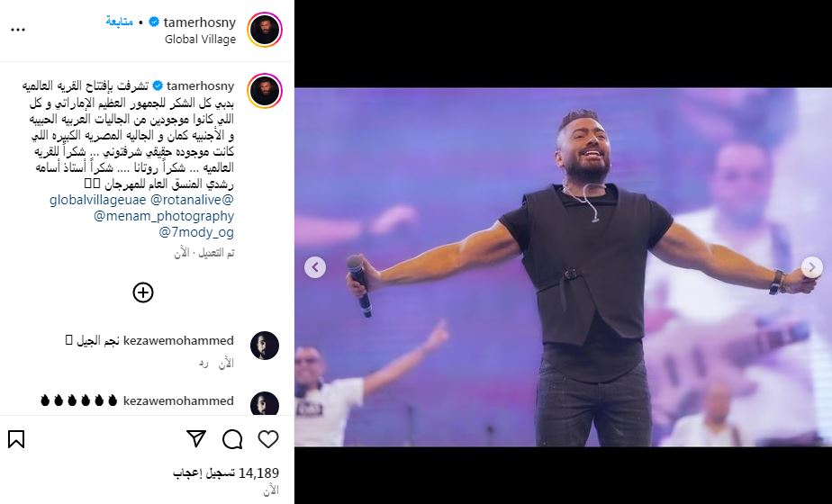The image size is (832, 504).
Task: Save post with the bookmark icon
Action: (x=16, y=439)
